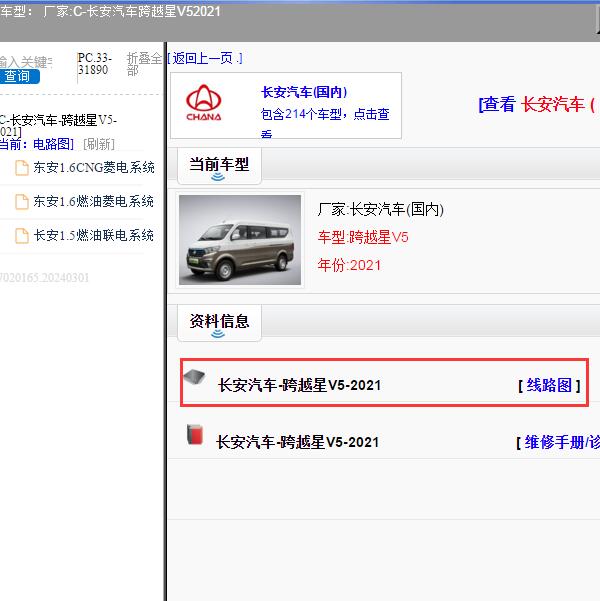Click 当前：电路图 link in sidebar
Viewport: 600px width, 601px height.
click(37, 144)
